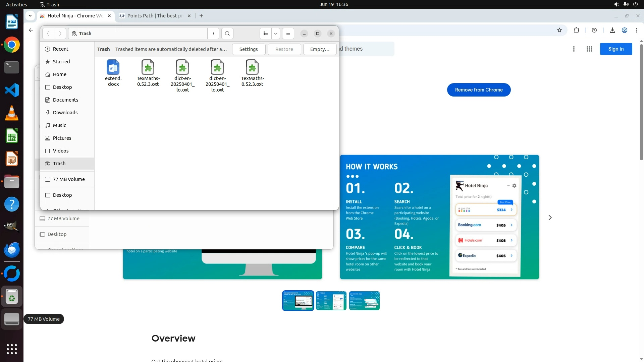Show next screenshot with right chevron
This screenshot has height=362, width=644.
click(550, 218)
